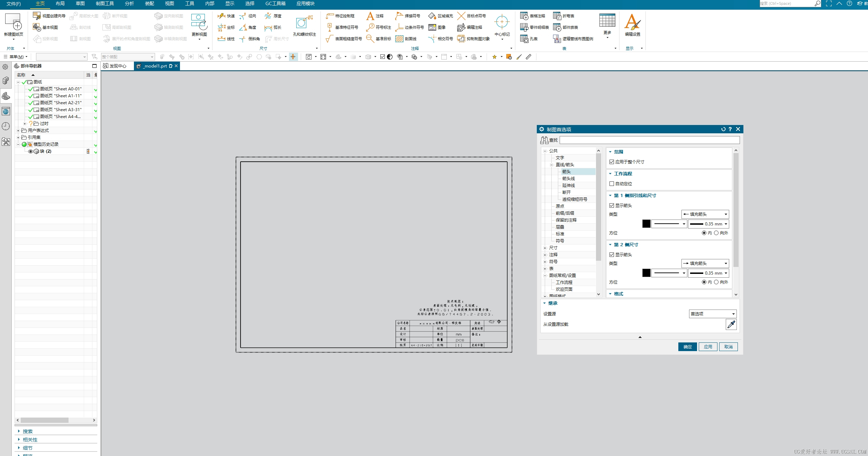Switch to the 布局 ribbon tab

click(x=60, y=3)
